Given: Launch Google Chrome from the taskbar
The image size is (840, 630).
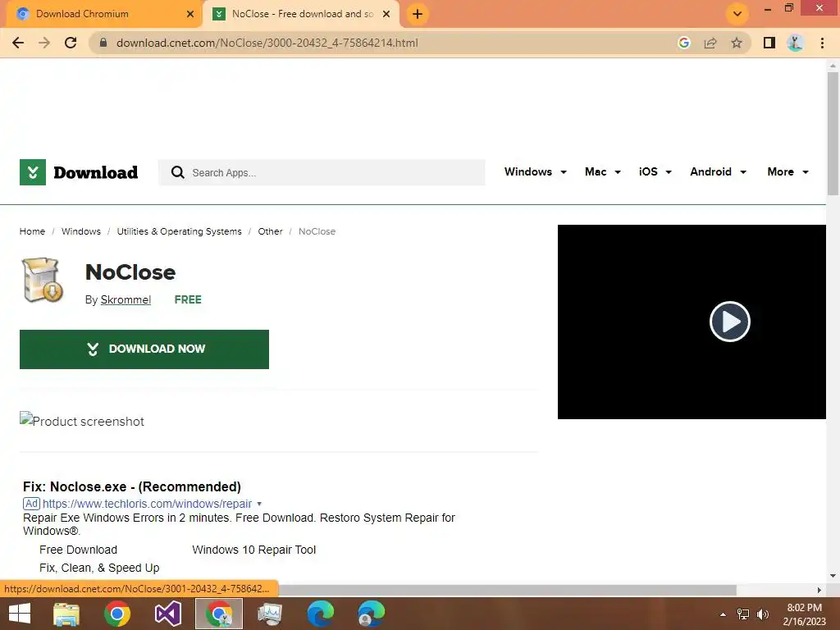Looking at the screenshot, I should pos(117,614).
